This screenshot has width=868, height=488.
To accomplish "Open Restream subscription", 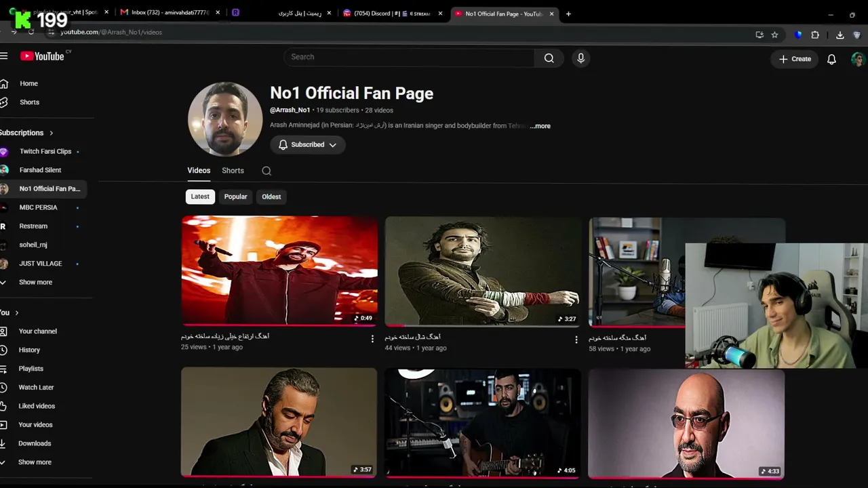I will [x=33, y=226].
